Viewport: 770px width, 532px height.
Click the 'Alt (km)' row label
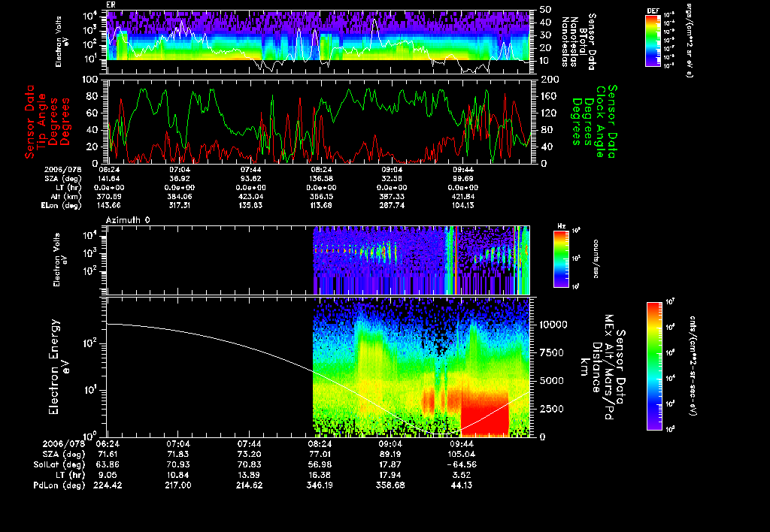[x=66, y=197]
